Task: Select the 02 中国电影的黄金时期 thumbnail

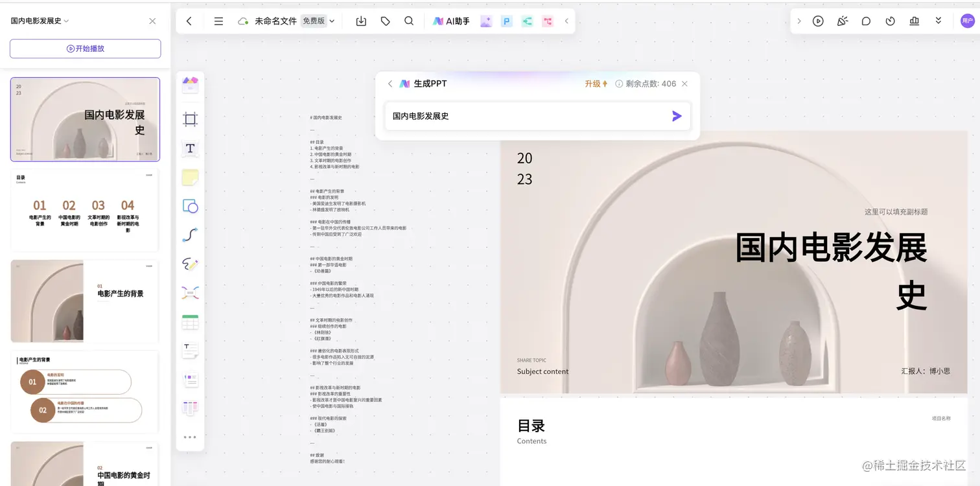Action: point(85,464)
